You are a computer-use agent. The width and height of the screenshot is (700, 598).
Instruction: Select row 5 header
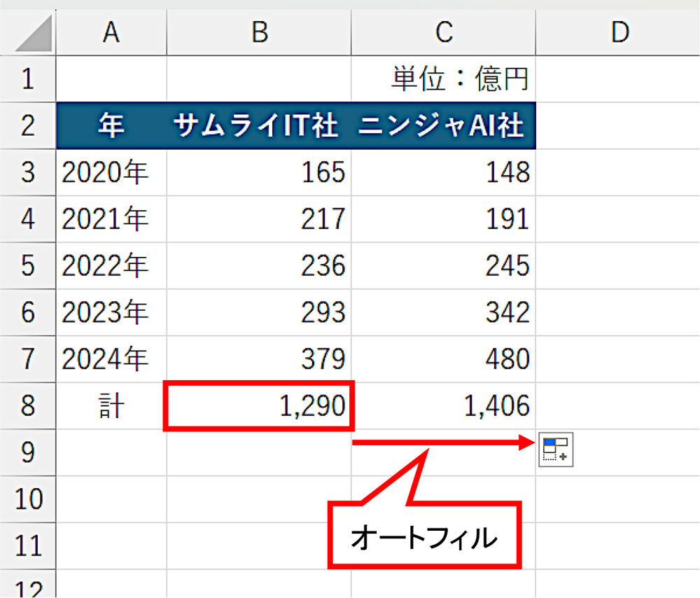(28, 265)
